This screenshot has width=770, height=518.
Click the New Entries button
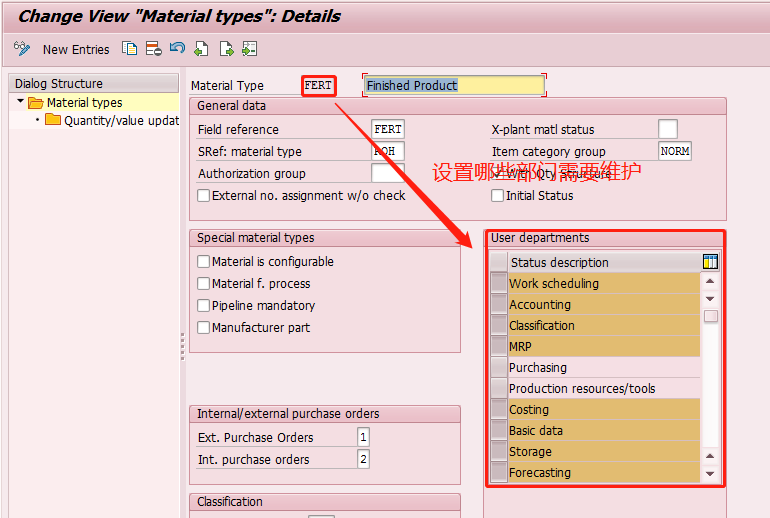coord(76,50)
